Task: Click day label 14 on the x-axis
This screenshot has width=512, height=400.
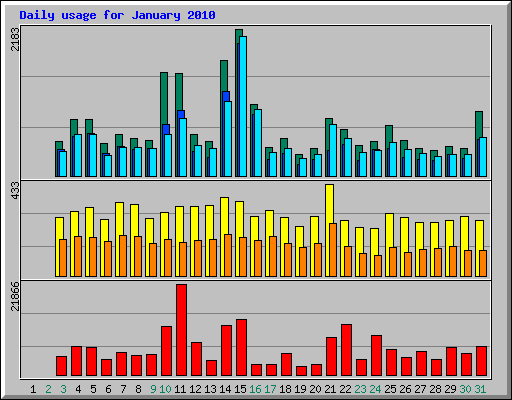Action: point(225,389)
